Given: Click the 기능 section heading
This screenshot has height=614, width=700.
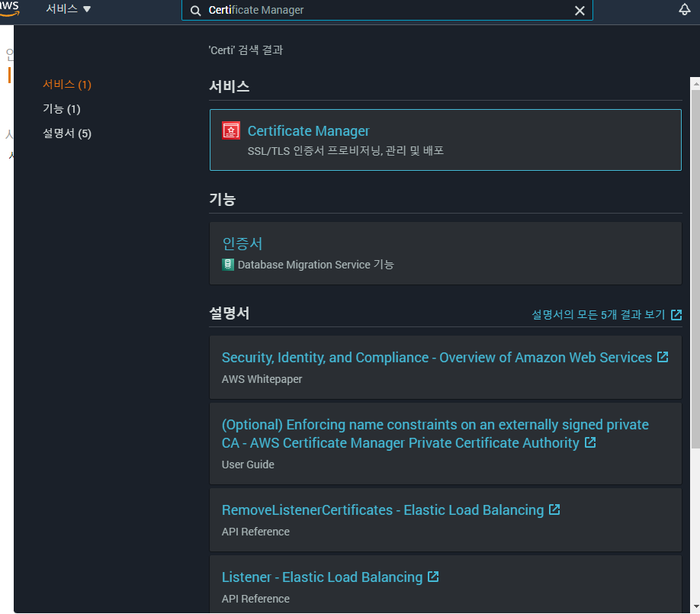Looking at the screenshot, I should tap(223, 199).
